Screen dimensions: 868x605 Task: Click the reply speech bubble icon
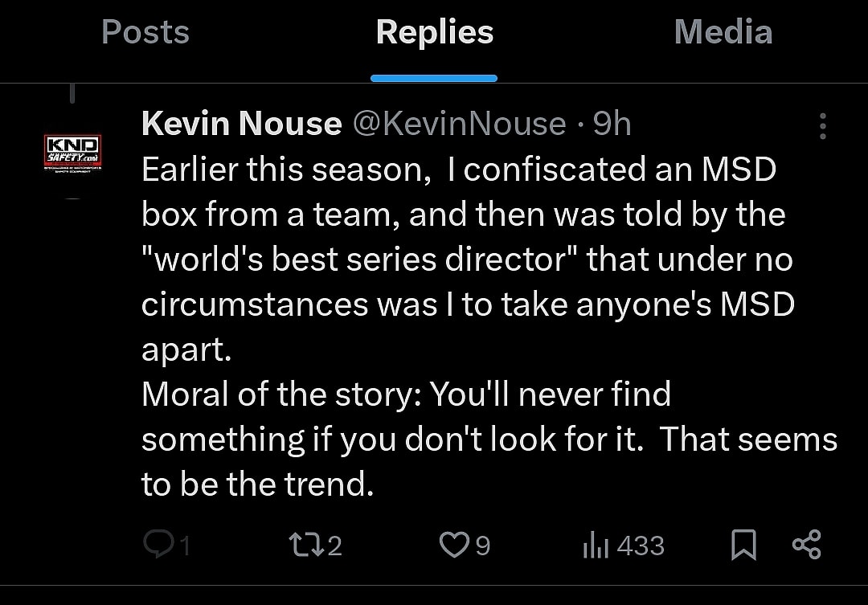pyautogui.click(x=156, y=546)
